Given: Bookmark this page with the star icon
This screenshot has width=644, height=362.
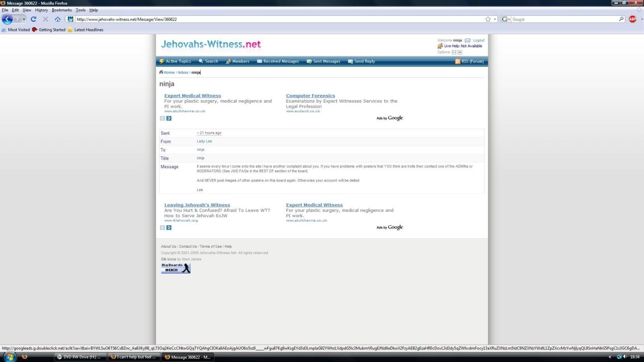Looking at the screenshot, I should coord(488,19).
